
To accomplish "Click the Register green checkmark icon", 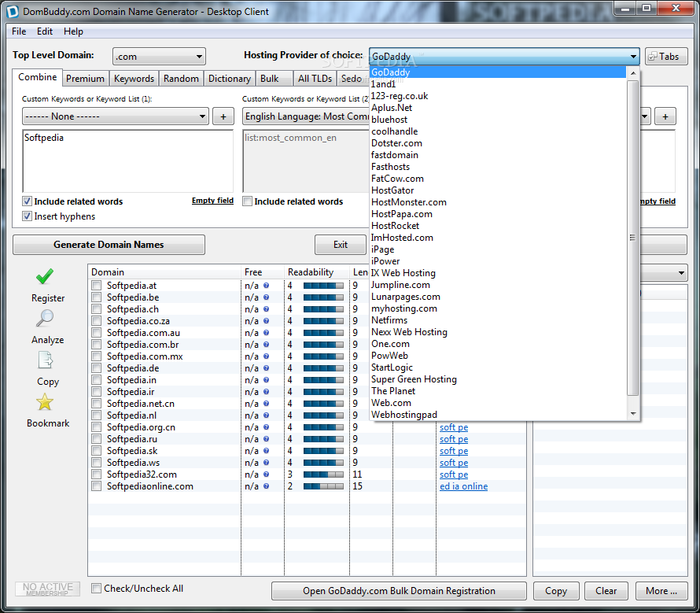I will coord(45,276).
